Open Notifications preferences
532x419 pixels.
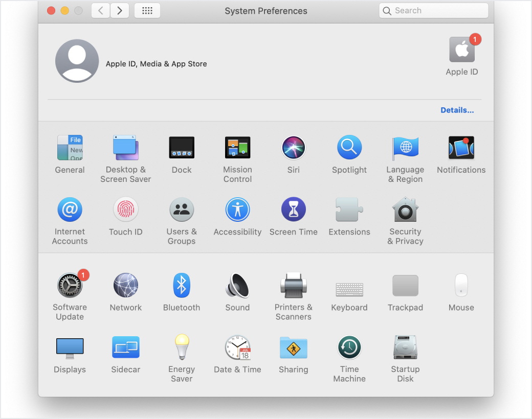pyautogui.click(x=461, y=148)
